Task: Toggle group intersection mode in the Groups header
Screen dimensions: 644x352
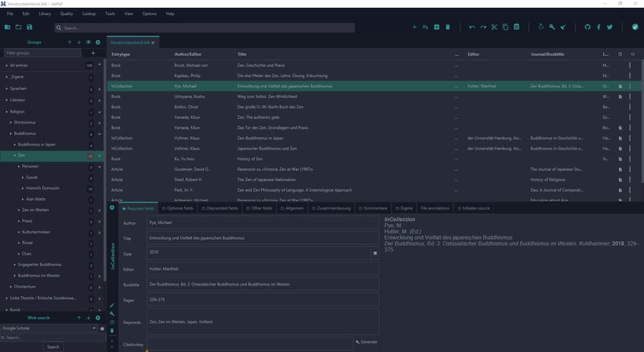Action: point(88,42)
